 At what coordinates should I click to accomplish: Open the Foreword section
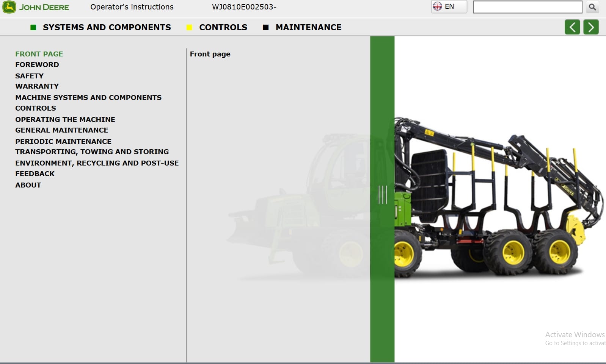pyautogui.click(x=37, y=65)
